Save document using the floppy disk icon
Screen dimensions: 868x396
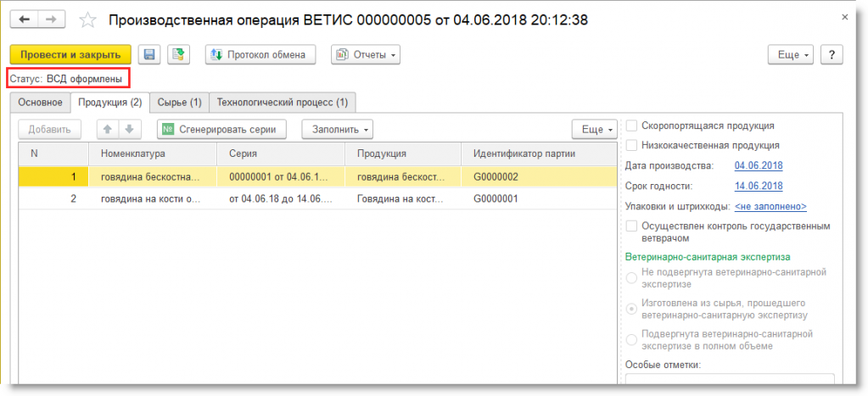(x=148, y=54)
